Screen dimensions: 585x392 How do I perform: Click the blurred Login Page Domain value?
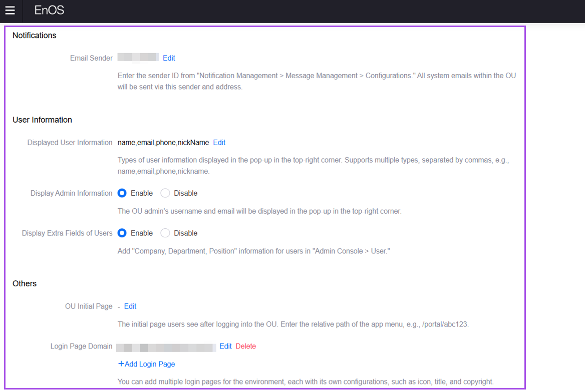(x=166, y=347)
